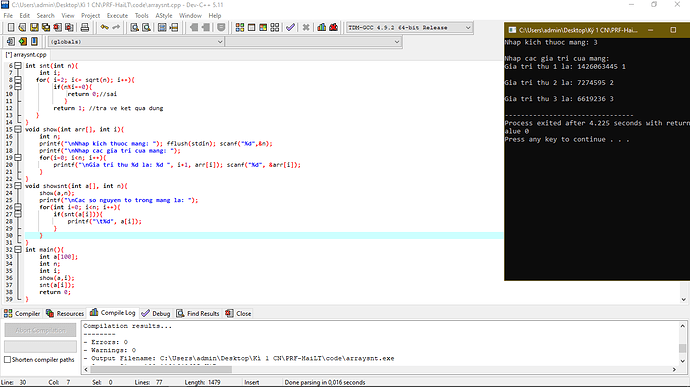Start debugging with the purple checkmark icon
This screenshot has width=690, height=387.
pos(290,27)
